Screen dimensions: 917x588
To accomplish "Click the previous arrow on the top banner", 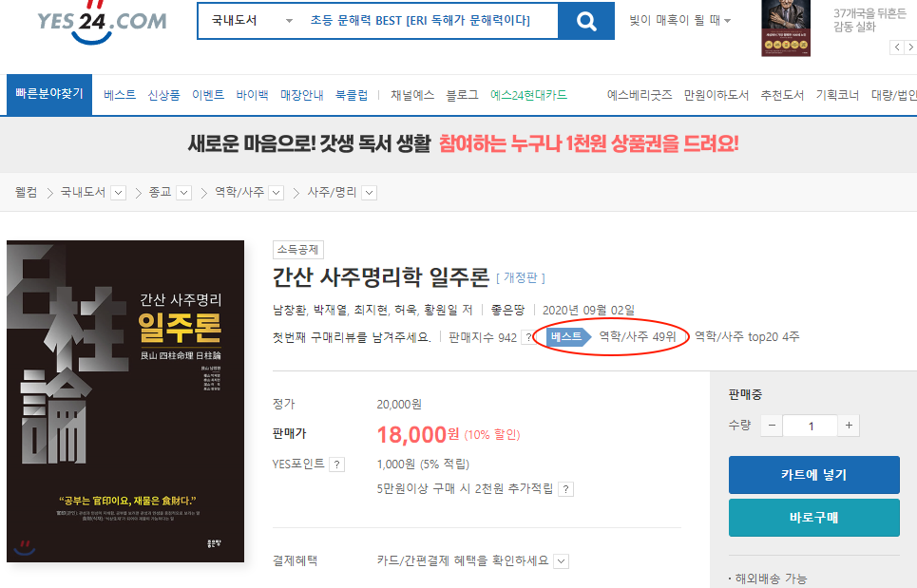I will 896,47.
